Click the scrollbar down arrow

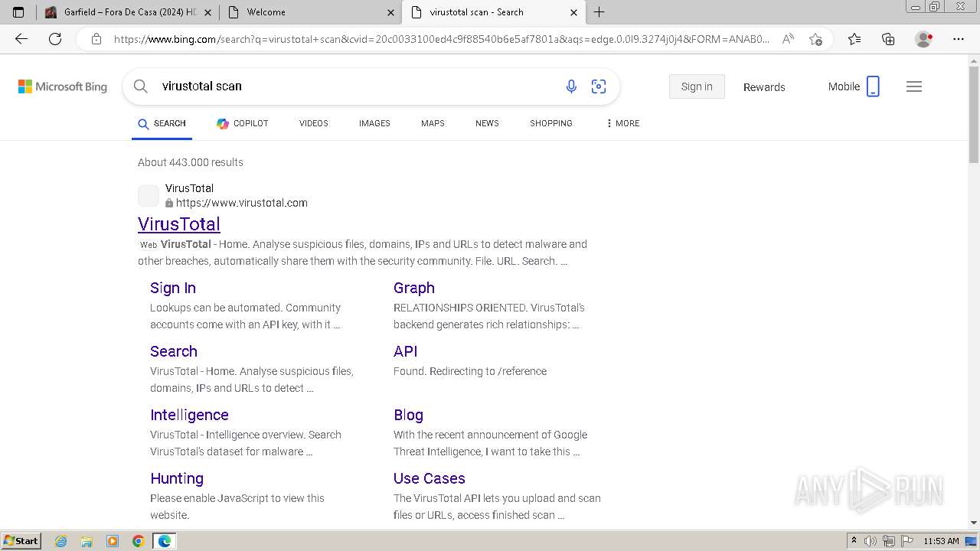tap(974, 523)
